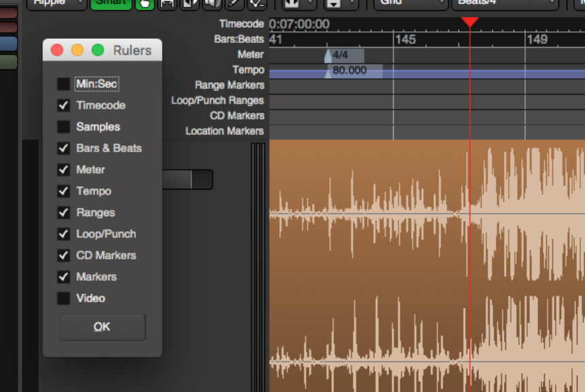Click the Location Markers ruler label
The image size is (585, 392).
coord(224,131)
